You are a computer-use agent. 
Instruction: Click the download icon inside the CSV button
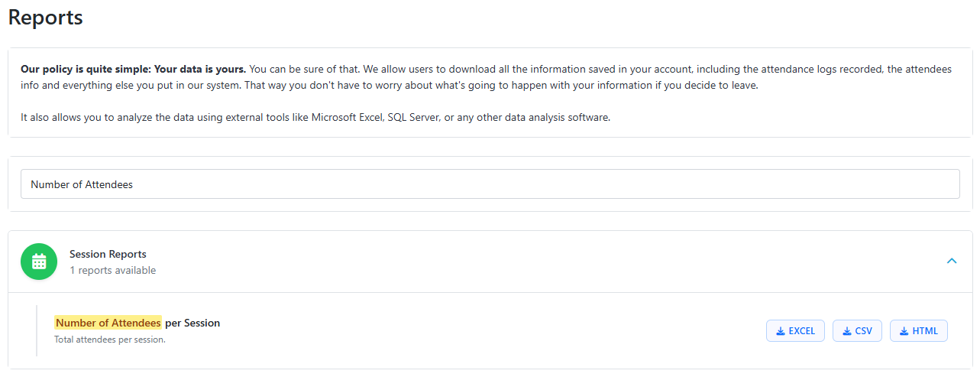pyautogui.click(x=847, y=331)
